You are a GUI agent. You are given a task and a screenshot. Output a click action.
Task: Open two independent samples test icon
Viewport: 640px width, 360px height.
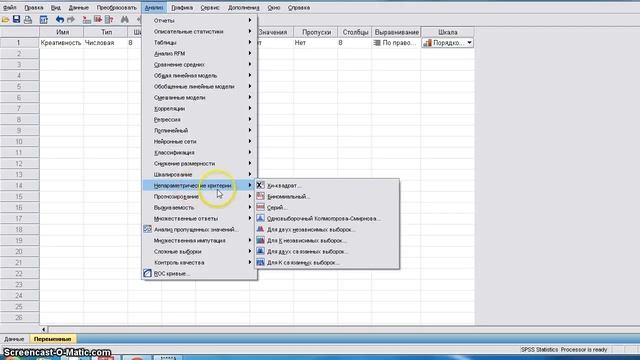260,229
